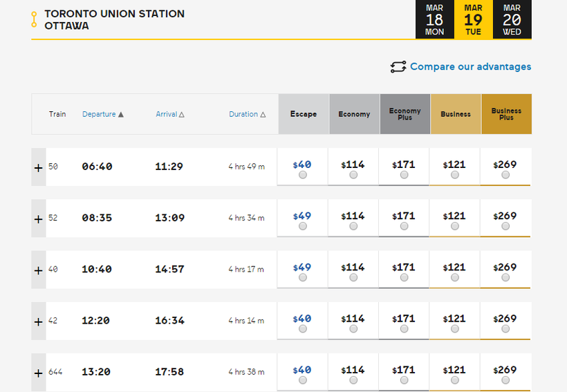The width and height of the screenshot is (567, 392).
Task: Select $171 Economy Plus fare for 13:20 train
Action: pyautogui.click(x=404, y=380)
